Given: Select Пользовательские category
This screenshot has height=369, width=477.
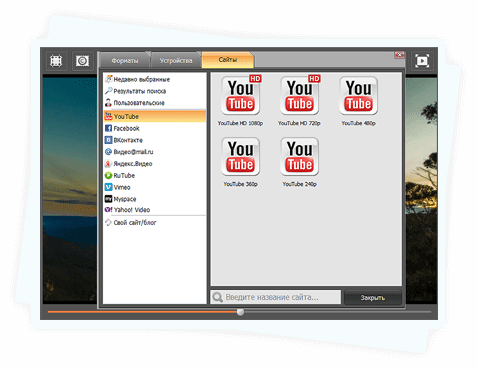Looking at the screenshot, I should (x=155, y=103).
